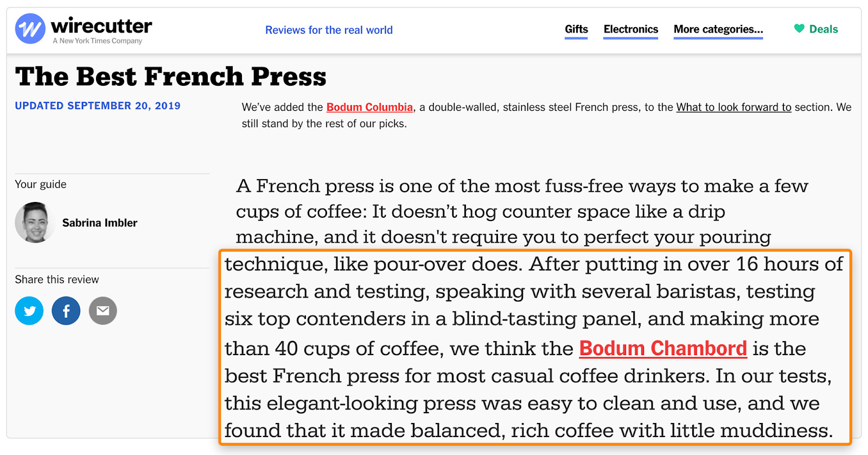Viewport: 868px width, 455px height.
Task: Share the review by email icon
Action: point(103,311)
